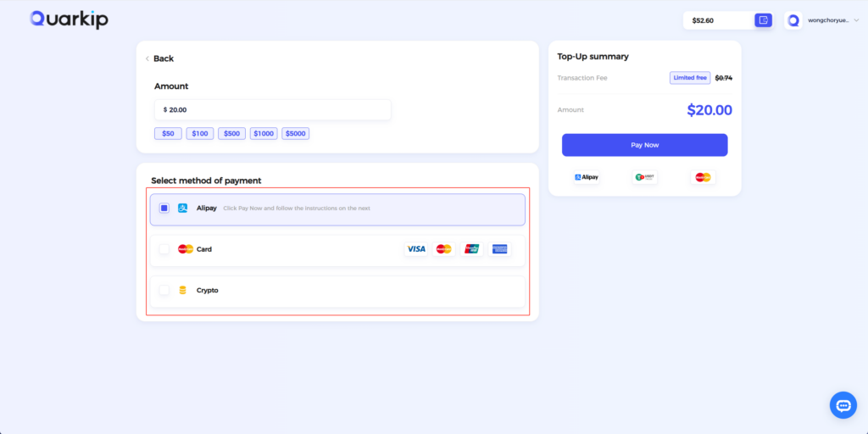Click Alipay badge under Pay Now

tap(587, 177)
